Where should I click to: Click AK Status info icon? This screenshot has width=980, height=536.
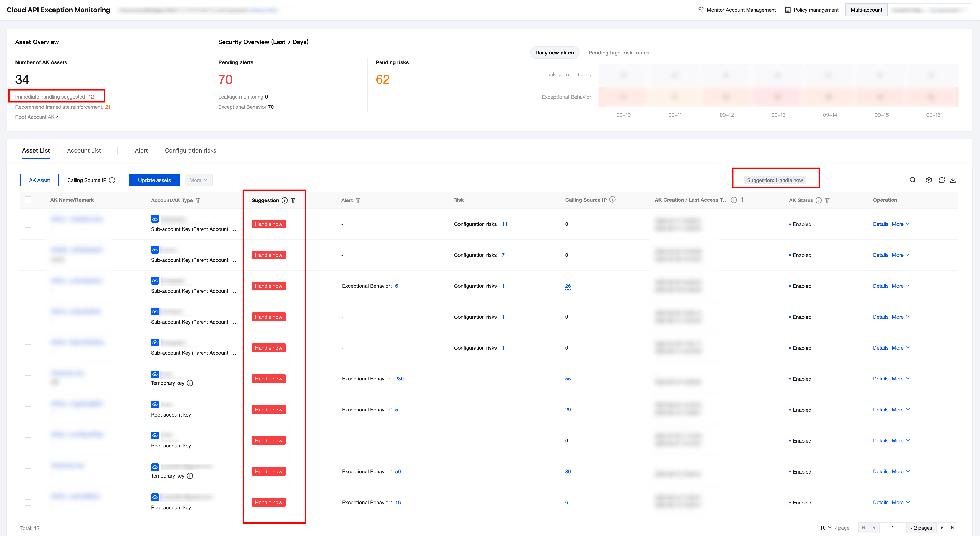(x=819, y=200)
